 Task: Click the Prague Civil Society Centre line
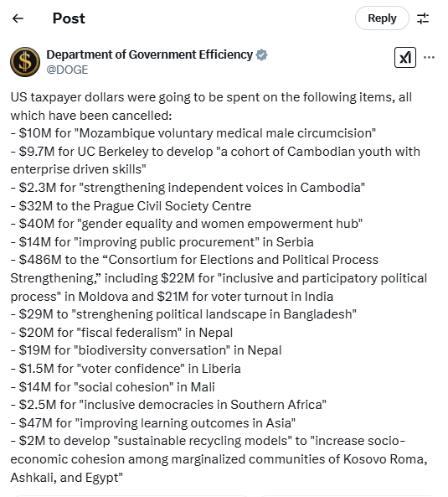(131, 206)
